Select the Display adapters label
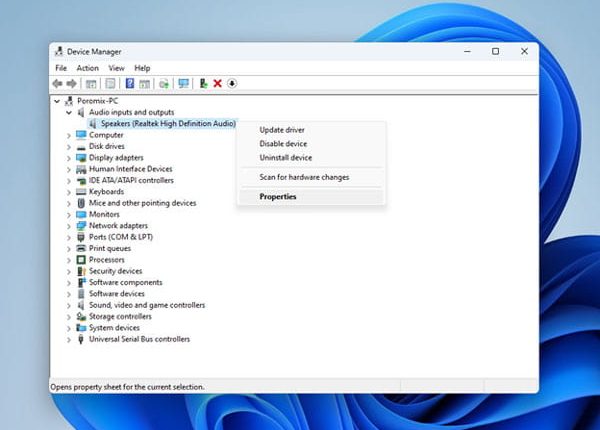 pyautogui.click(x=116, y=158)
